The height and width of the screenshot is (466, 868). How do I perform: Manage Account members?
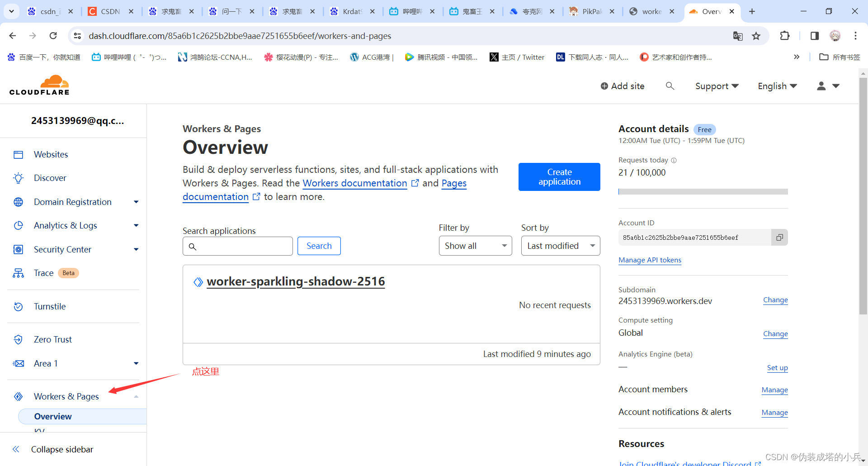pyautogui.click(x=774, y=390)
